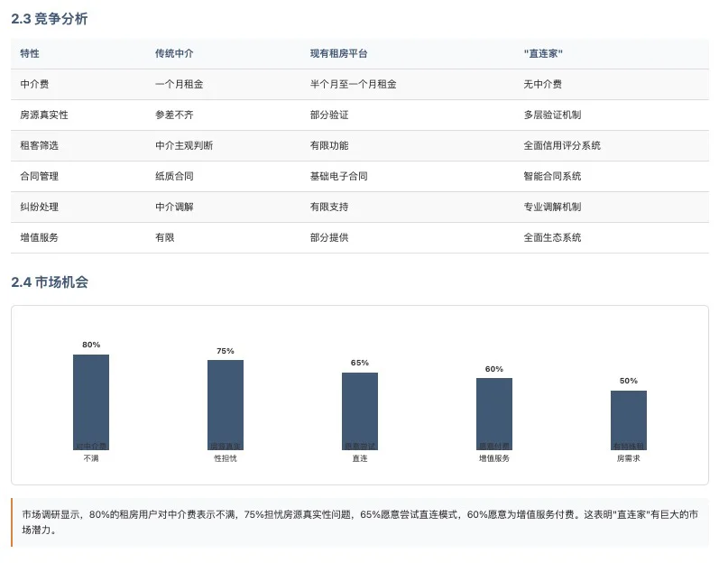Click the 65% chart bar
Image resolution: width=728 pixels, height=572 pixels.
tap(360, 411)
